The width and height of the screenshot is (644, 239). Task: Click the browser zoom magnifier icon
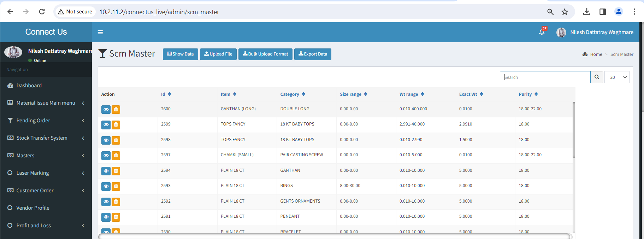(x=550, y=12)
